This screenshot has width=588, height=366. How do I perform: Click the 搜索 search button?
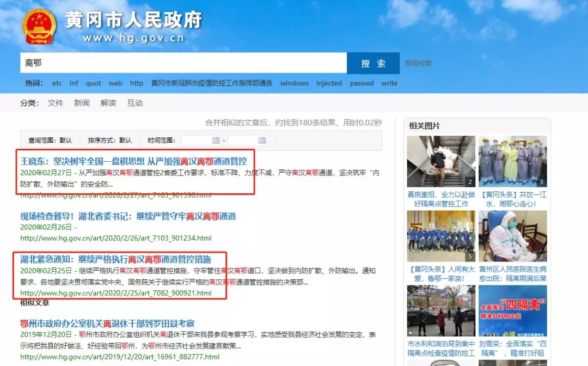tap(373, 63)
